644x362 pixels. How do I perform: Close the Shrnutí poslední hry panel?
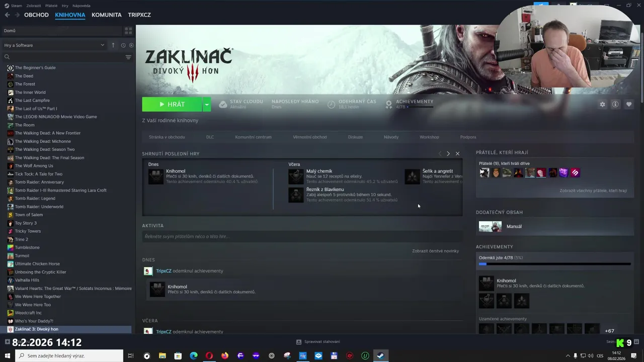click(x=457, y=153)
